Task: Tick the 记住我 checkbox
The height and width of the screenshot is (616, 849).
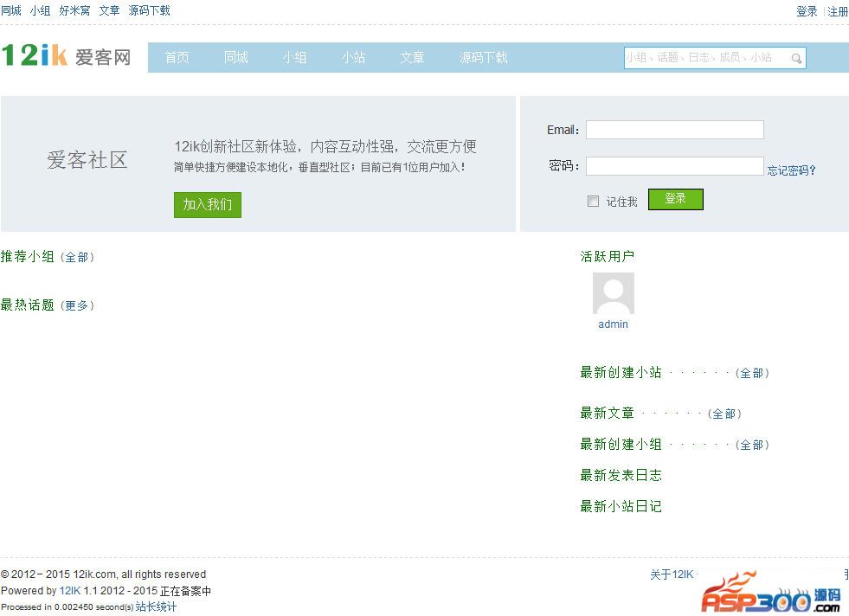Action: (593, 202)
